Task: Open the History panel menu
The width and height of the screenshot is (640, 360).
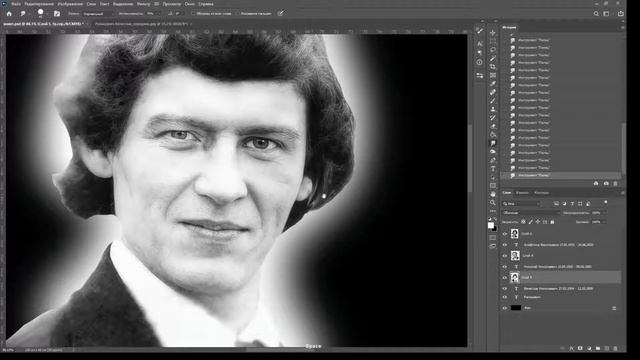Action: click(x=622, y=27)
